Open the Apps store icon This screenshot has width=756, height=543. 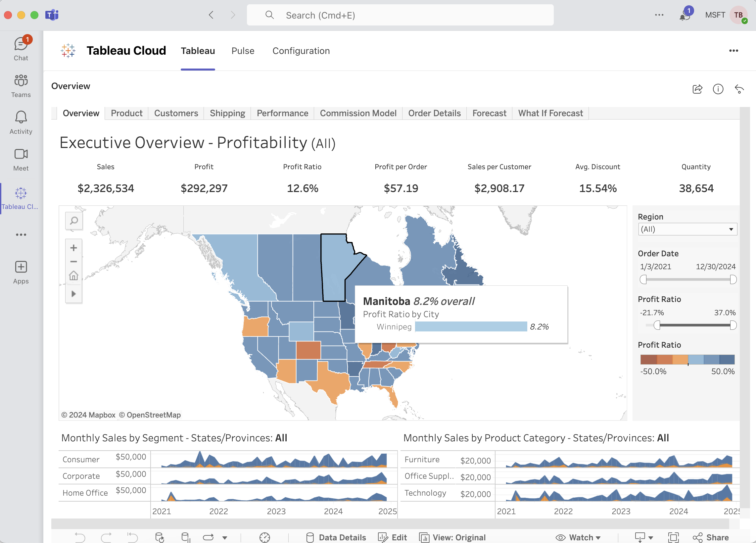tap(21, 272)
